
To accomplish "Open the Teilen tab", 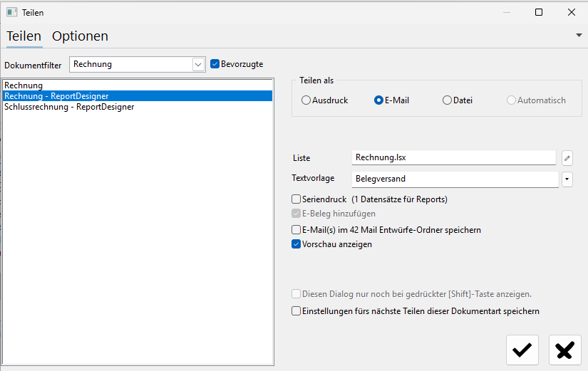I will coord(24,36).
